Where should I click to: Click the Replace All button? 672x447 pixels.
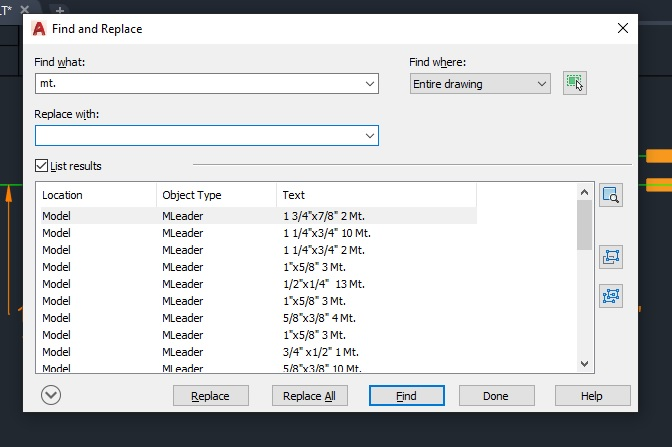pos(309,396)
